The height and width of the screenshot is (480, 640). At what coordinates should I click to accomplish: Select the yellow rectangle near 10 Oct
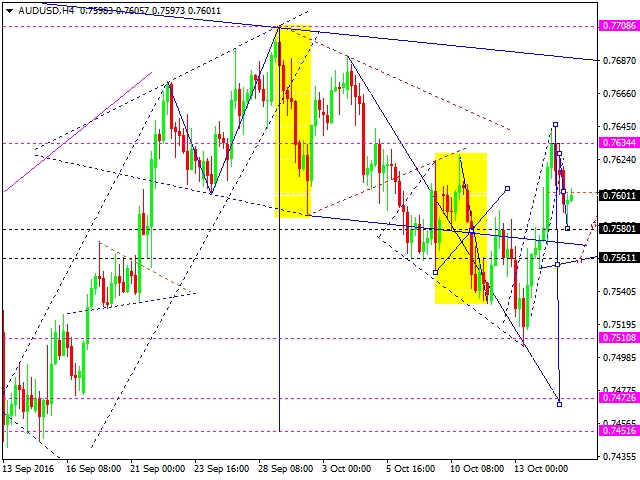[x=461, y=228]
